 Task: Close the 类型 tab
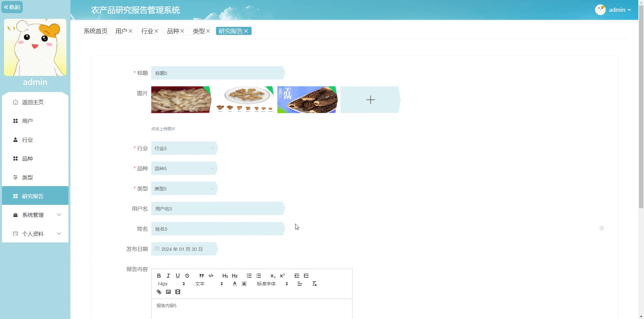pos(208,31)
